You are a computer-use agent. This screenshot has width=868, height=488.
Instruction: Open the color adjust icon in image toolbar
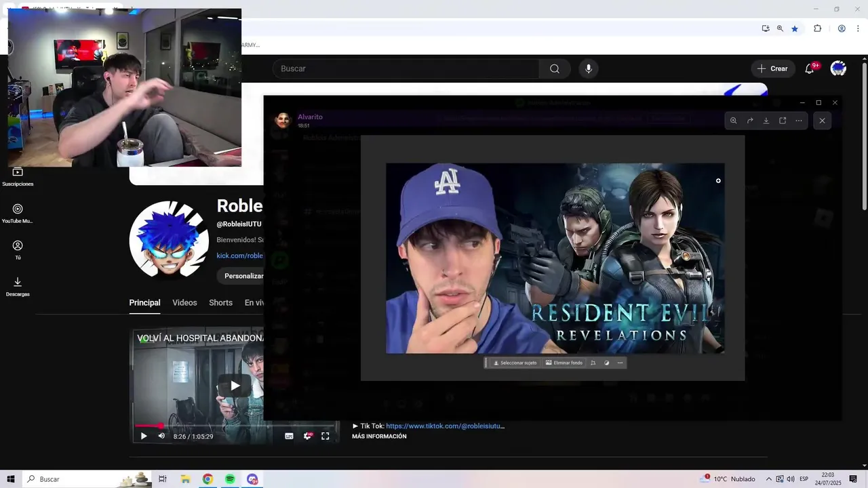pyautogui.click(x=607, y=363)
